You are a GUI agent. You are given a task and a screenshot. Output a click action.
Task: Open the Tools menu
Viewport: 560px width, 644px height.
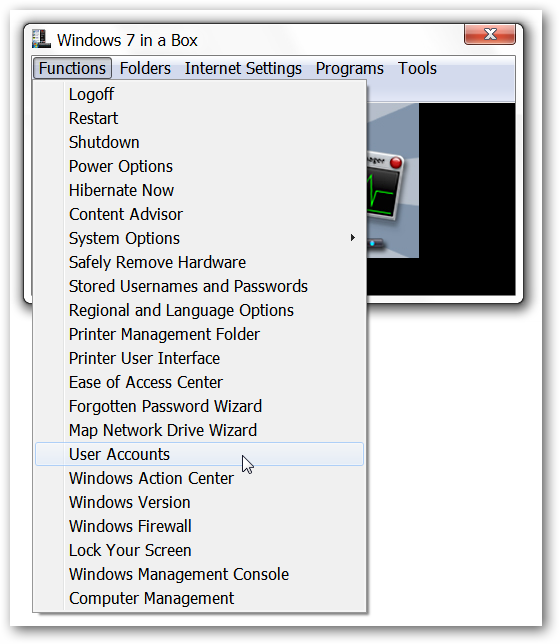tap(417, 68)
